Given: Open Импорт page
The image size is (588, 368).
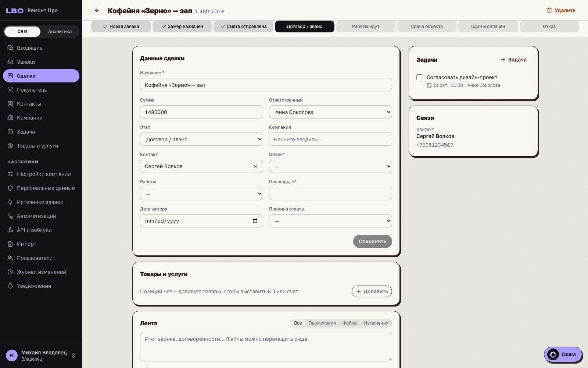Looking at the screenshot, I should (x=41, y=244).
